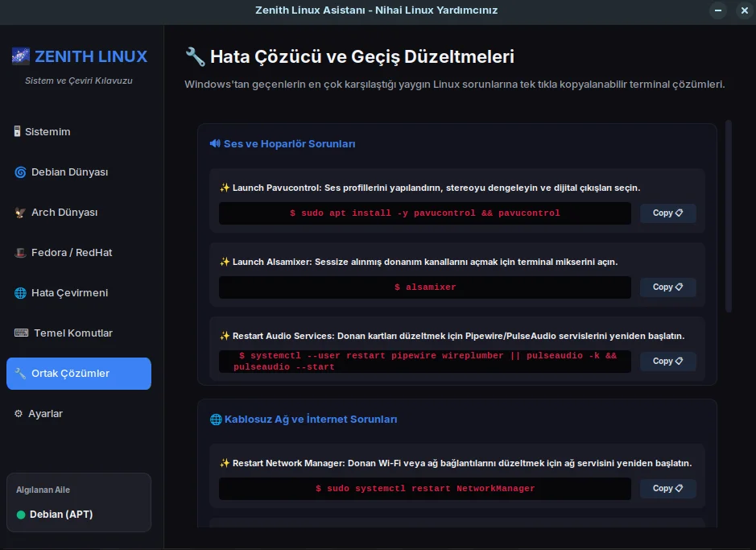
Task: Click the Sistemim computer tower icon
Action: [x=18, y=131]
